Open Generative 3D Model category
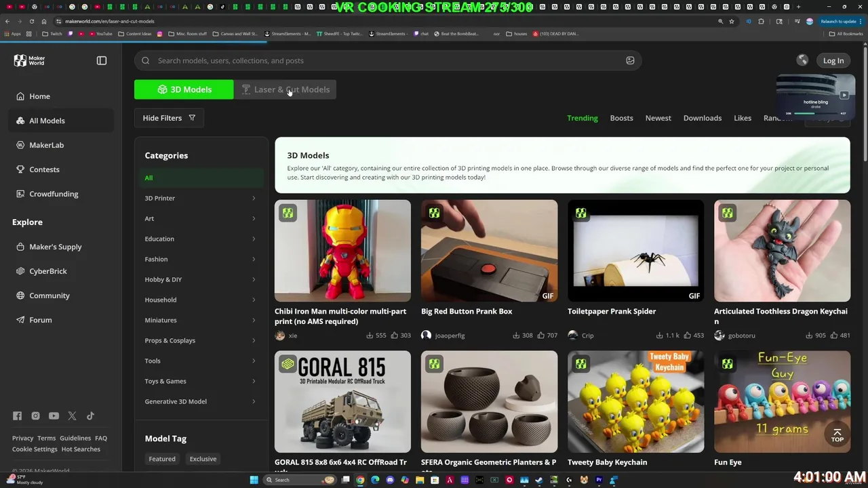The image size is (868, 488). (x=200, y=401)
